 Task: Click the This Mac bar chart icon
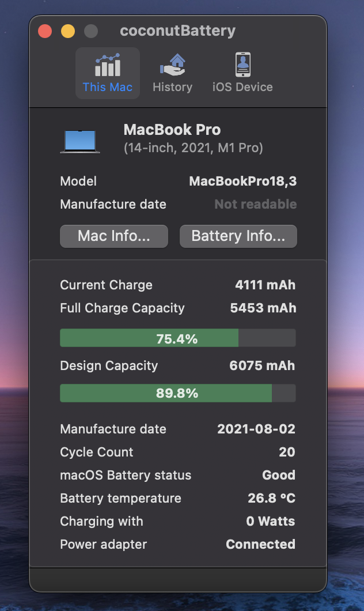click(108, 65)
